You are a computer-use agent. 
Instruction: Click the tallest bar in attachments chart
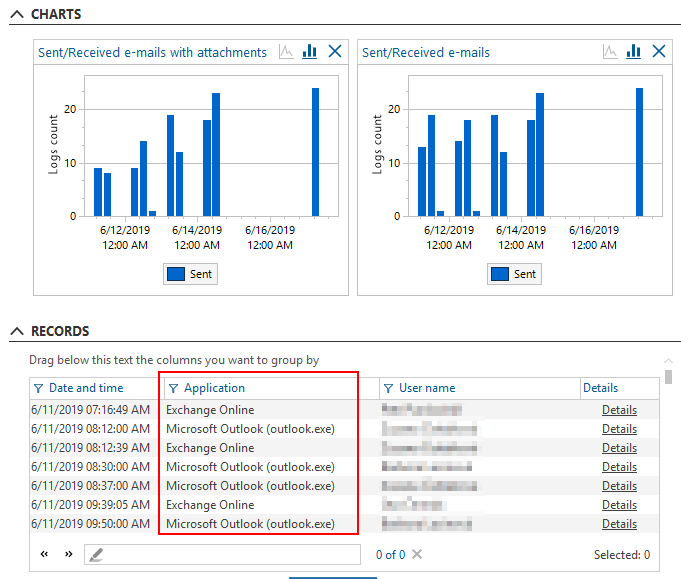(316, 152)
